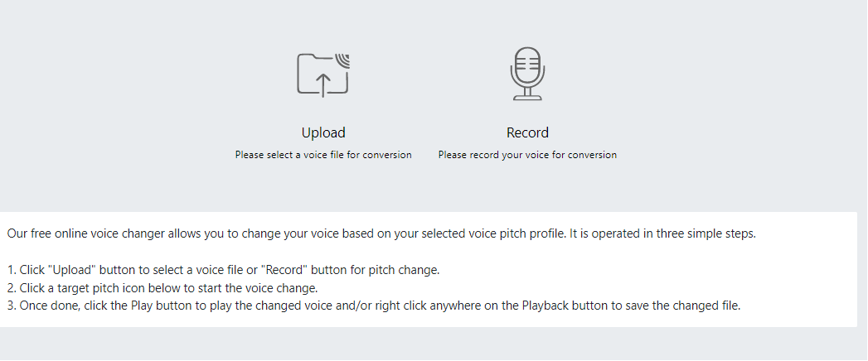Click the Record label text

coord(527,132)
